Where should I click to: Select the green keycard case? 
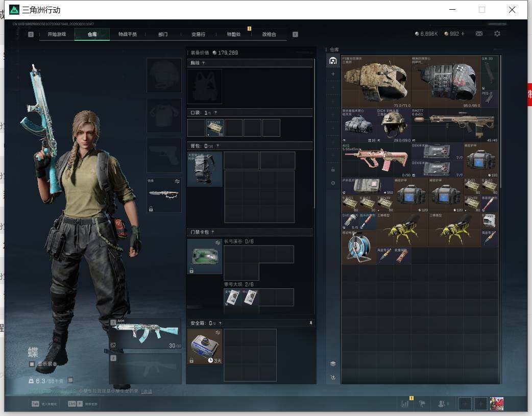click(x=205, y=256)
